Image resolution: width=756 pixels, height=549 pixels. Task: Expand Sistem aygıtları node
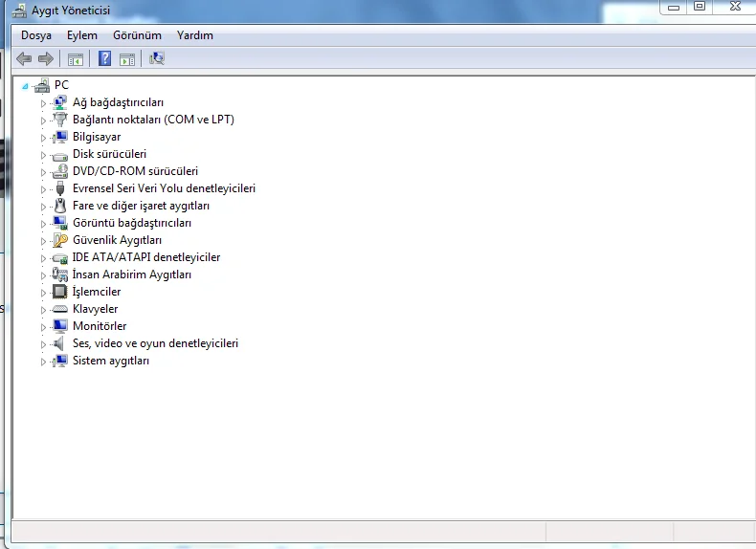coord(43,362)
